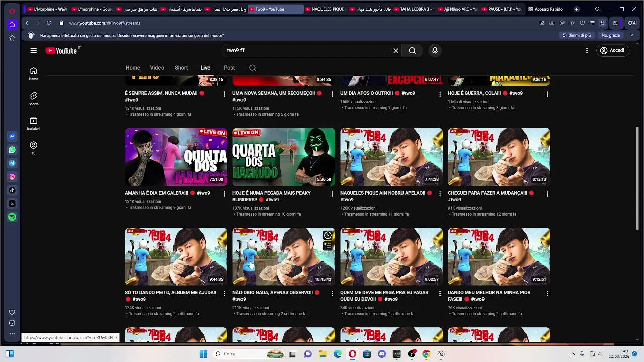Switch to channel Post tab

click(x=229, y=68)
